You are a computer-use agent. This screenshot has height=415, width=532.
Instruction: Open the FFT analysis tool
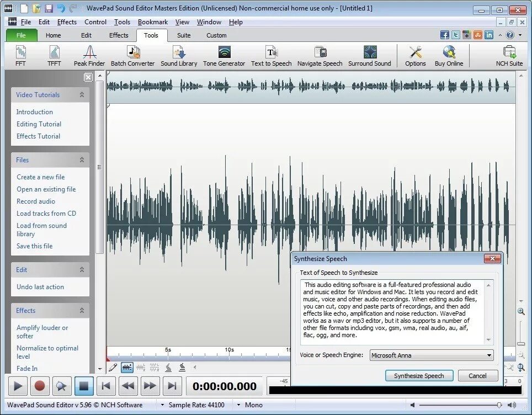point(20,56)
